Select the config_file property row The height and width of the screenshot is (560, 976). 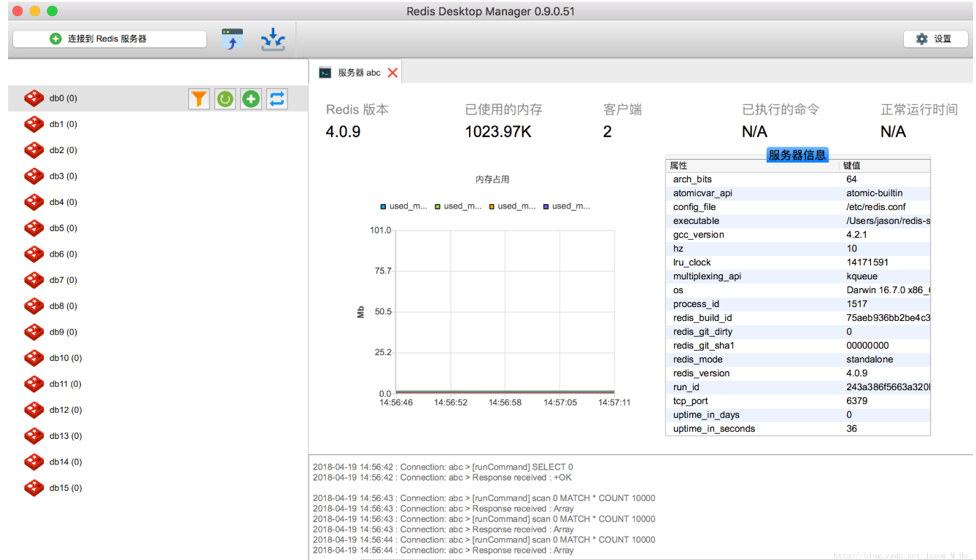[798, 207]
